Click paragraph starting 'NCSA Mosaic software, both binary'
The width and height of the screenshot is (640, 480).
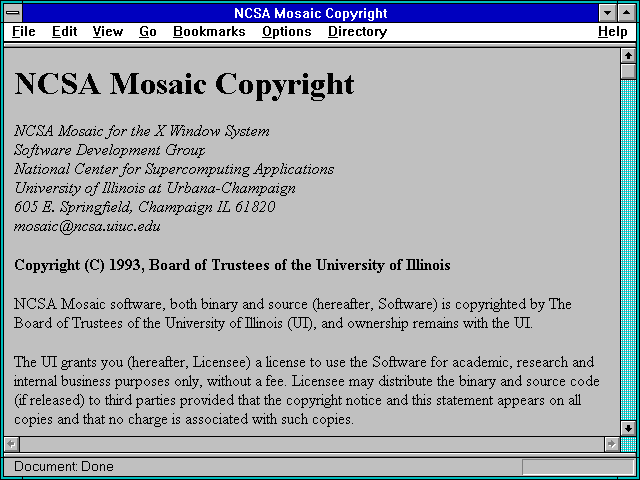293,313
